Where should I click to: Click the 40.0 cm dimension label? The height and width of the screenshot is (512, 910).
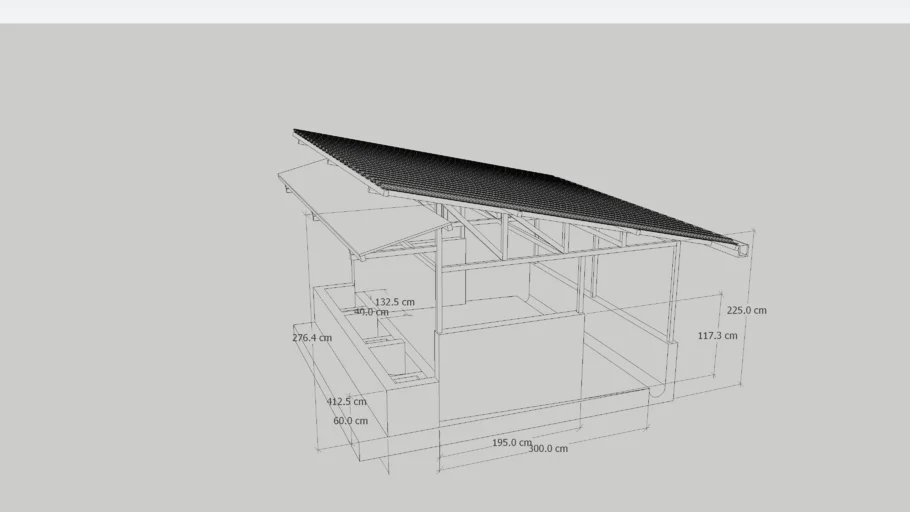coord(371,312)
